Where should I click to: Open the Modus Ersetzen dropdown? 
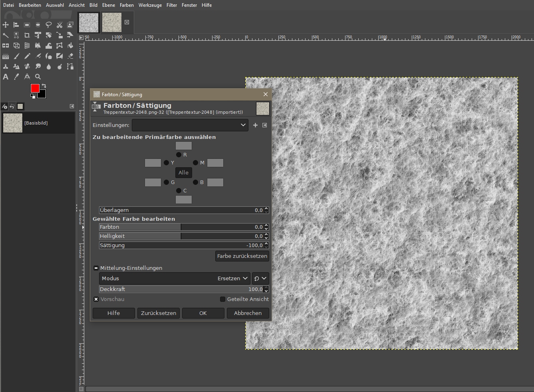pos(175,278)
